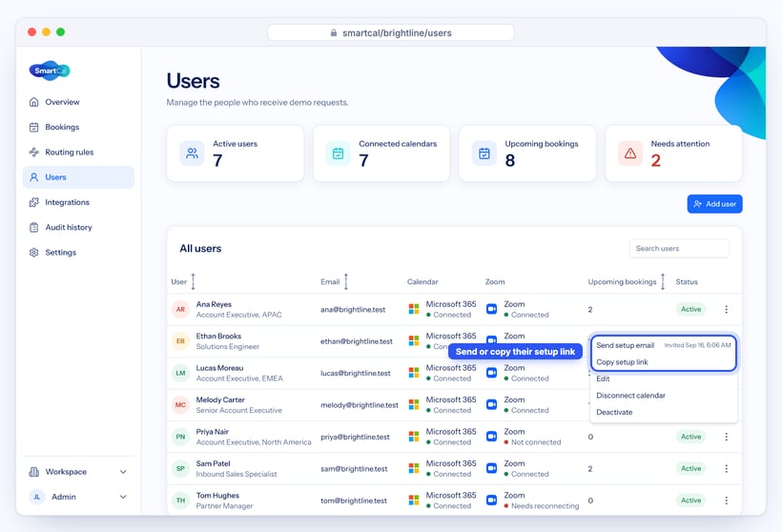Expand the Admin account chevron
The height and width of the screenshot is (532, 782).
(x=123, y=497)
